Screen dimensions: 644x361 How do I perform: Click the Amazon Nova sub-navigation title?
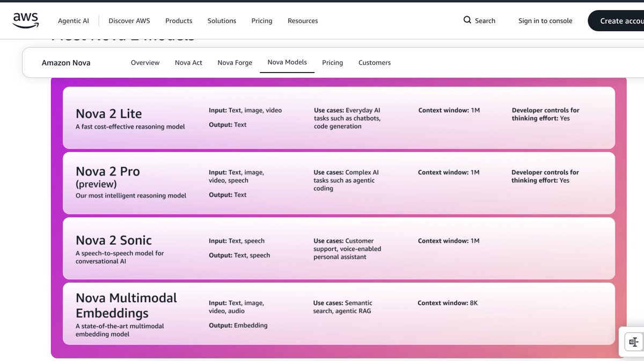tap(66, 63)
